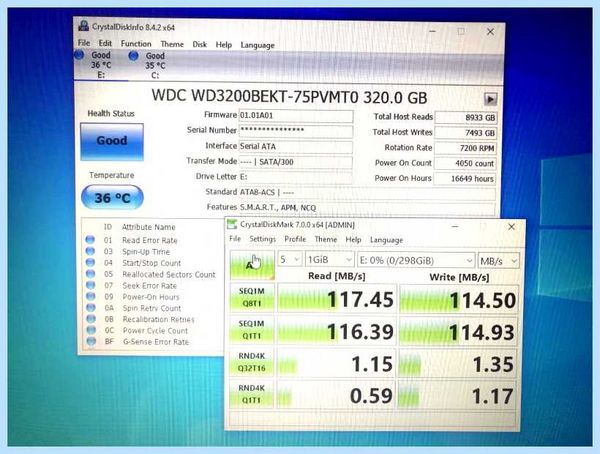This screenshot has width=600, height=454.
Task: Click the next disk arrow button
Action: 490,99
